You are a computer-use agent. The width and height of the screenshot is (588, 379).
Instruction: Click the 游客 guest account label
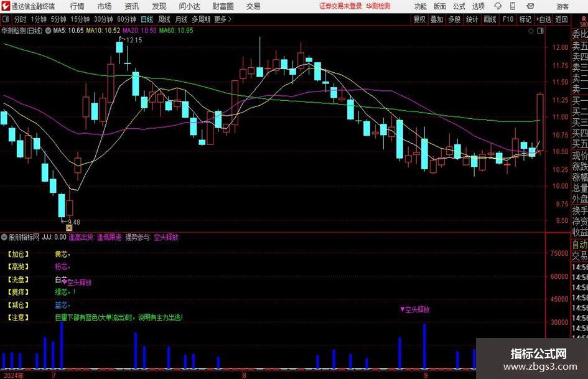click(562, 6)
